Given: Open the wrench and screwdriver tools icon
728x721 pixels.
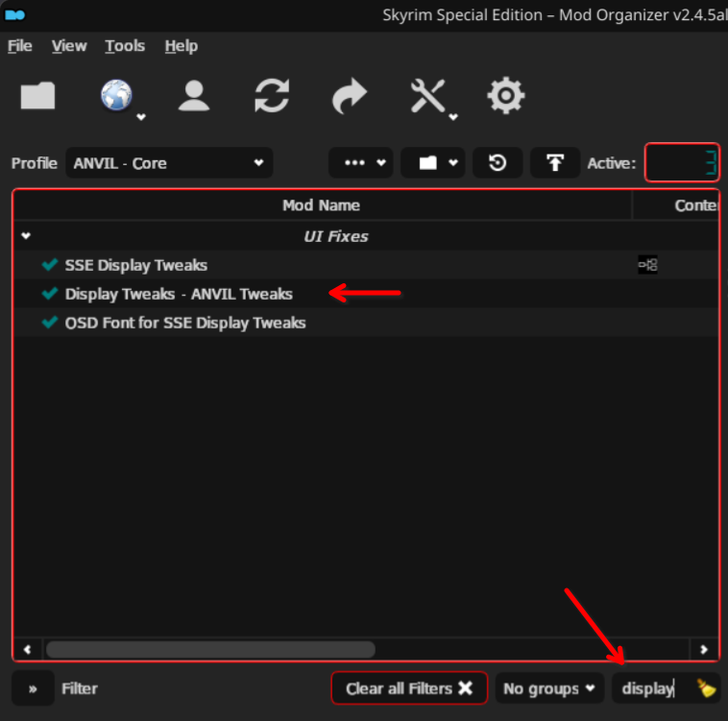Looking at the screenshot, I should [x=428, y=96].
